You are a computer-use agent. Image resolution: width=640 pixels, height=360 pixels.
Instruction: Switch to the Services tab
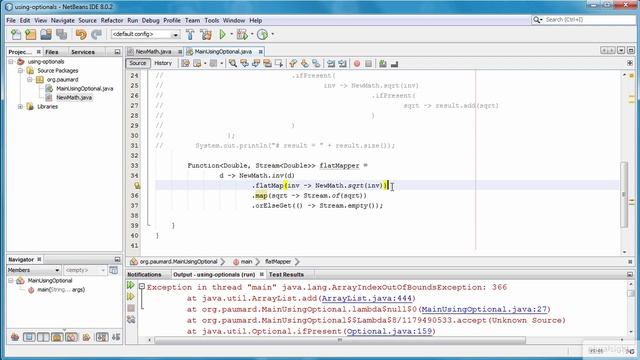pyautogui.click(x=83, y=52)
